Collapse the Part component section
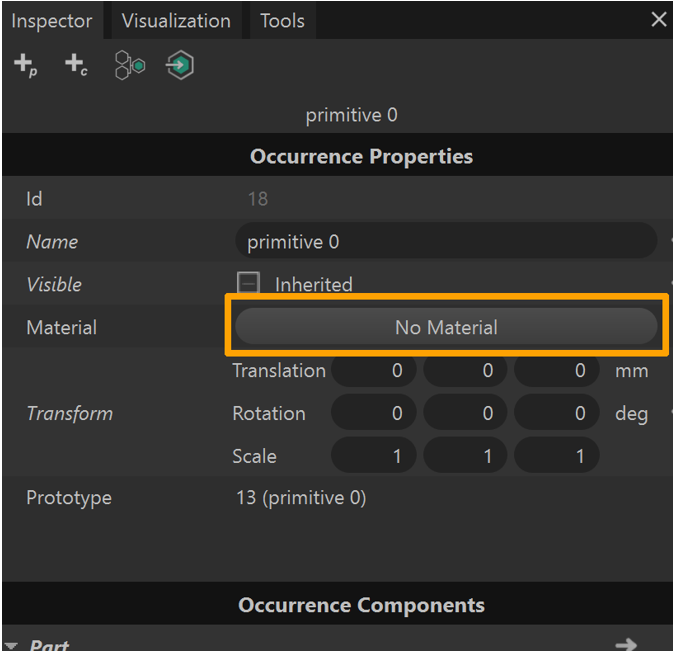The image size is (673, 651). 11,645
